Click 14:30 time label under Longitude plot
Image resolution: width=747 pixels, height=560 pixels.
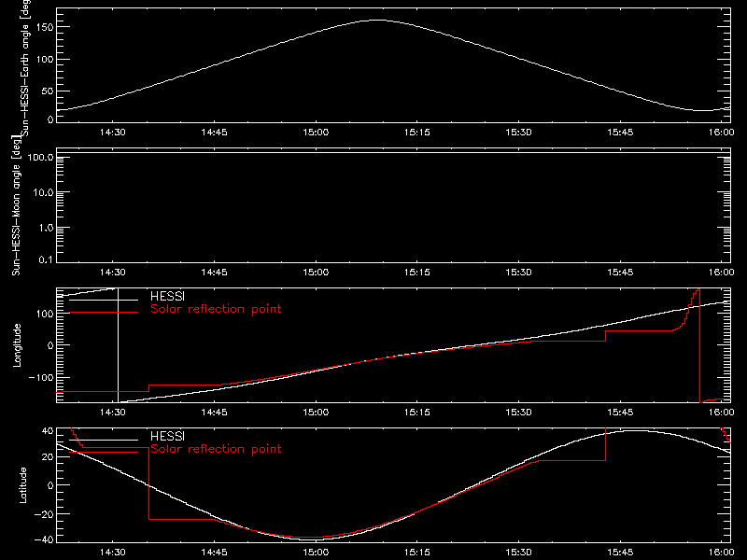(112, 412)
